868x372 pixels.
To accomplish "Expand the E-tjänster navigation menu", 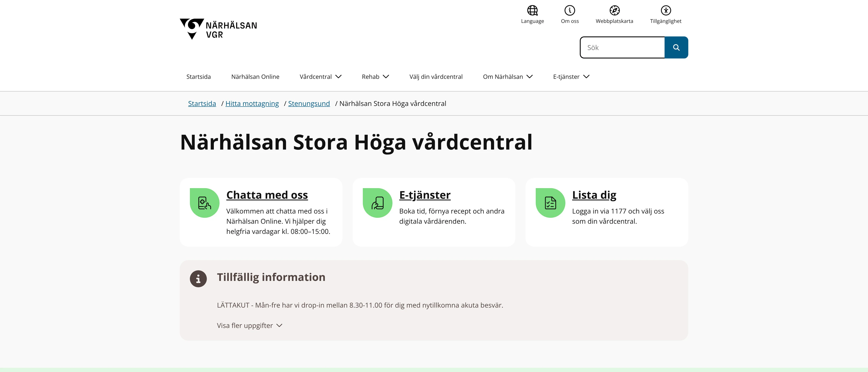I will pos(571,77).
